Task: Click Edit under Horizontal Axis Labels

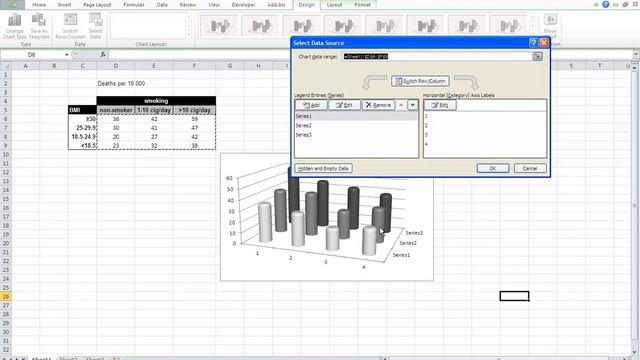Action: [440, 105]
